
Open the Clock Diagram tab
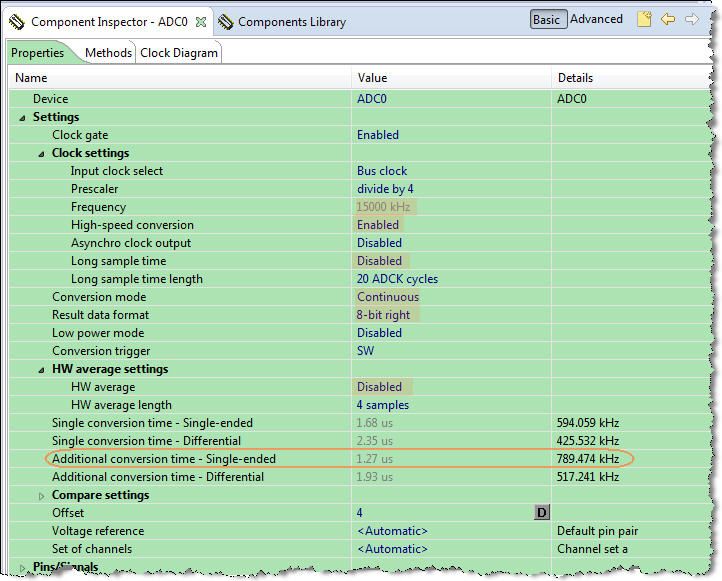(179, 53)
